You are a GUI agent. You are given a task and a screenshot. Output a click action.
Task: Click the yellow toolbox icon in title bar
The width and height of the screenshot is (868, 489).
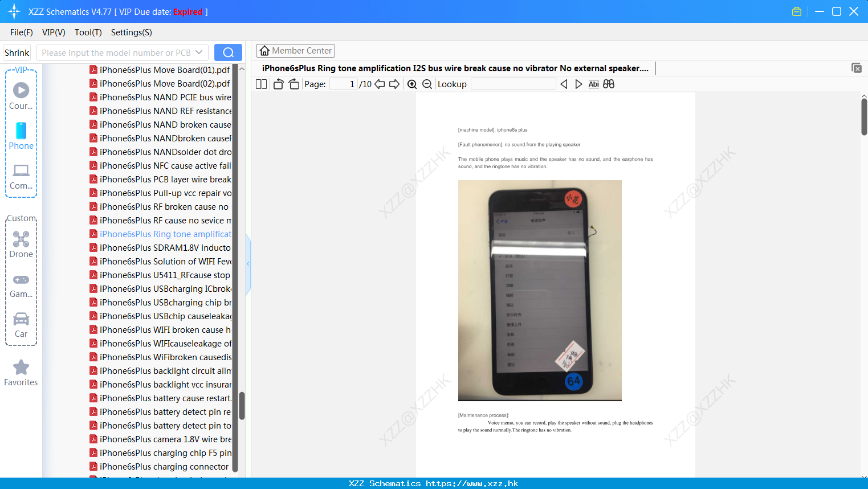[797, 11]
